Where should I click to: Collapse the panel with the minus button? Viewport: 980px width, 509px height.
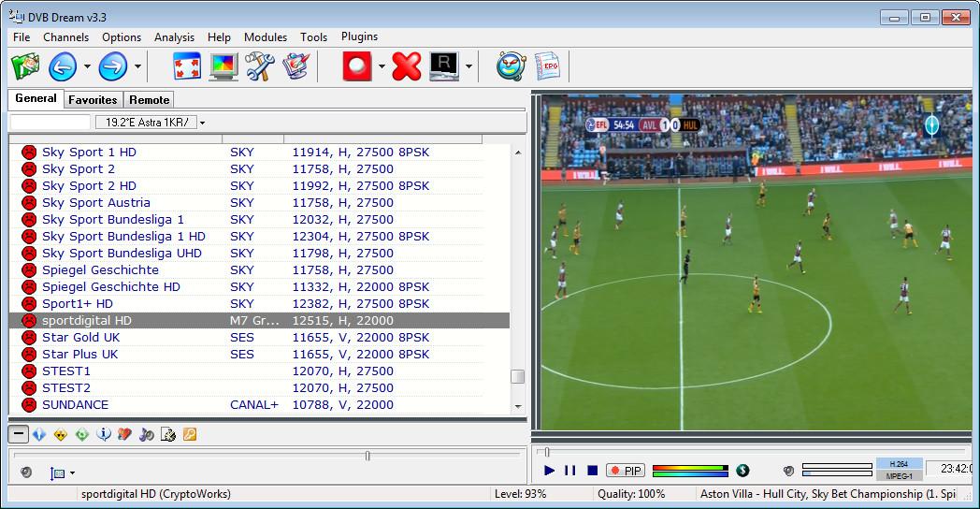point(18,434)
